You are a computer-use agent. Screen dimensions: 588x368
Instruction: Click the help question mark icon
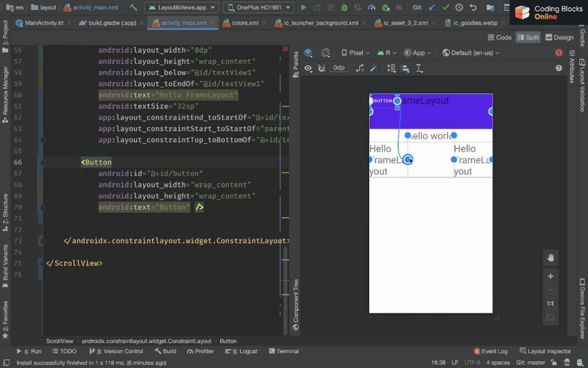[559, 68]
